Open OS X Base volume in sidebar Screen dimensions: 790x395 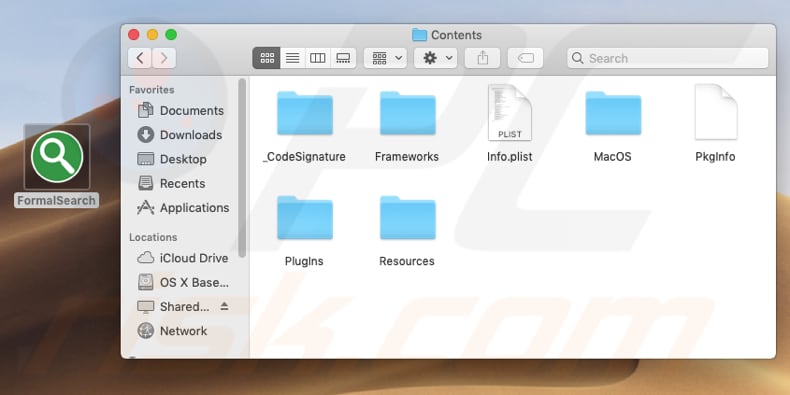pyautogui.click(x=183, y=283)
